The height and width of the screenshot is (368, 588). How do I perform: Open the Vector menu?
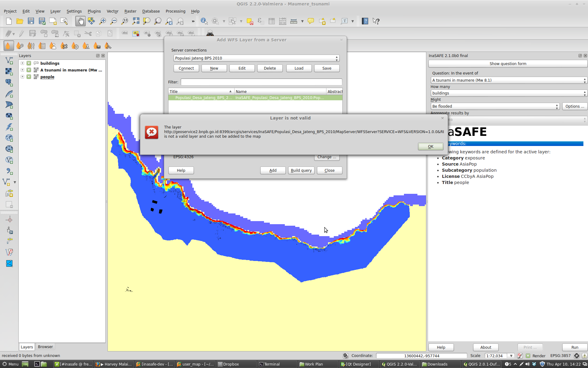pyautogui.click(x=112, y=11)
